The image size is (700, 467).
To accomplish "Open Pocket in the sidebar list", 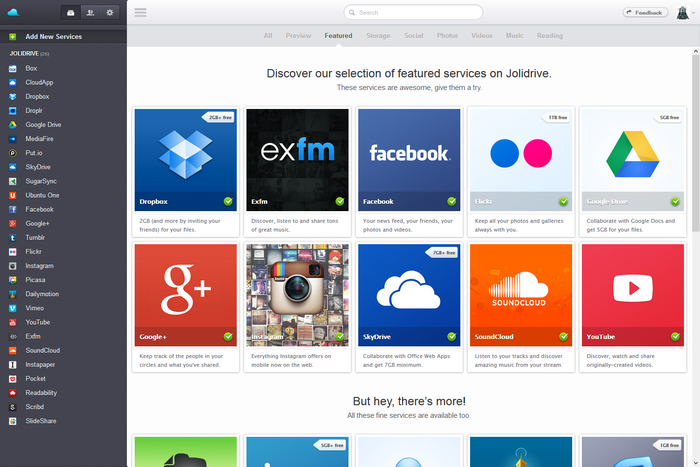I will pos(35,379).
